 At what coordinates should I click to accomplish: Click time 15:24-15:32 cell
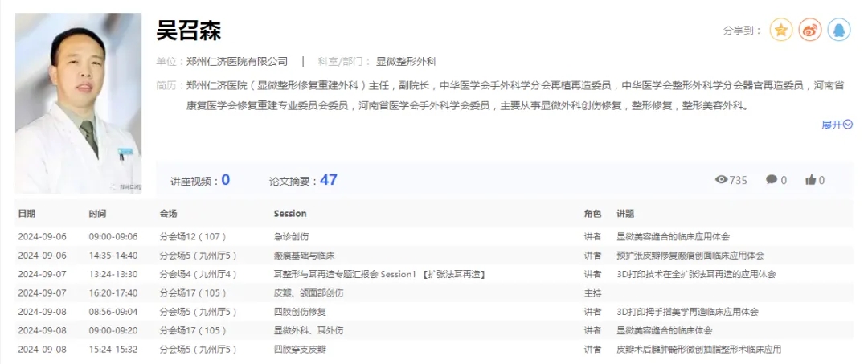[x=113, y=350]
